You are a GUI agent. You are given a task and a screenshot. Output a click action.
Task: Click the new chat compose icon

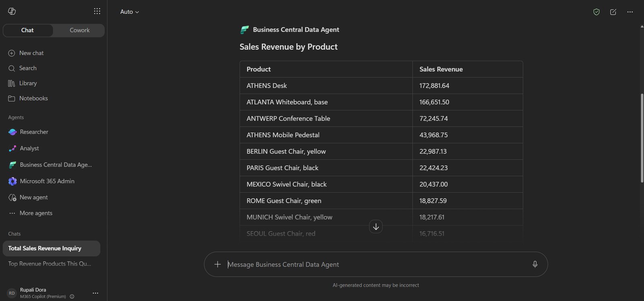tap(613, 12)
